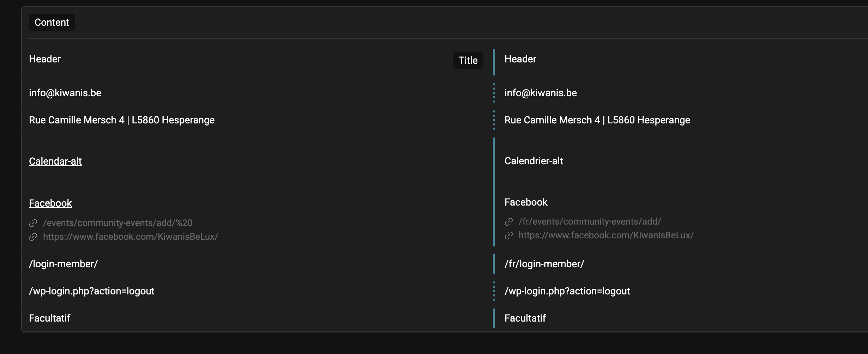Select the Calendrier-alt translation text

[x=534, y=161]
